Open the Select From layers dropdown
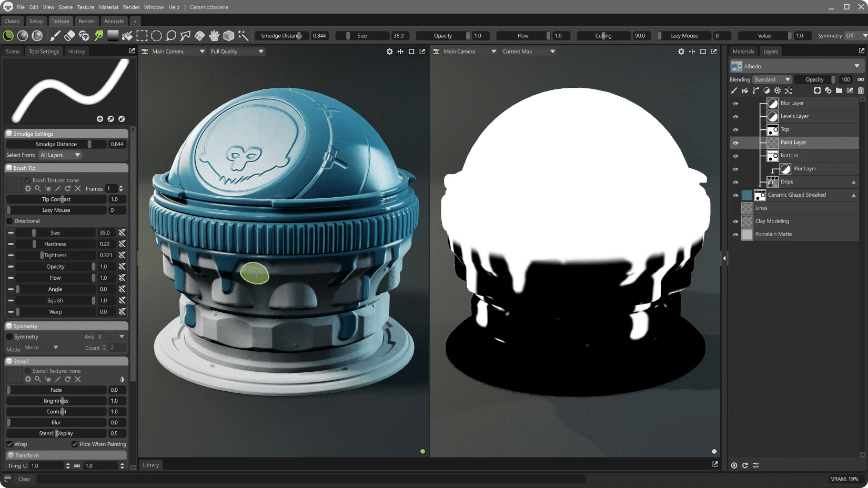Image resolution: width=868 pixels, height=488 pixels. point(59,155)
